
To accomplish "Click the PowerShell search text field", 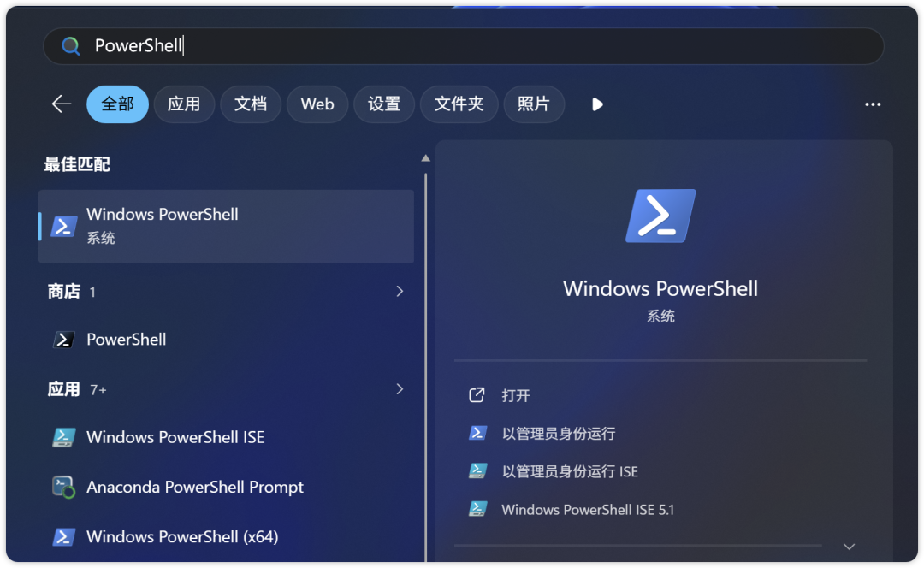I will click(x=463, y=46).
